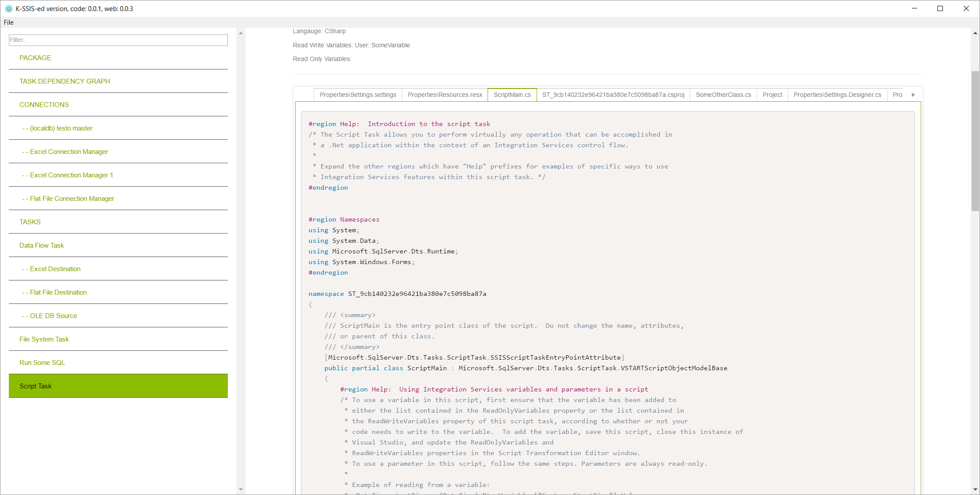Image resolution: width=980 pixels, height=495 pixels.
Task: Open TASK DEPENDENCY GRAPH view
Action: [x=65, y=81]
